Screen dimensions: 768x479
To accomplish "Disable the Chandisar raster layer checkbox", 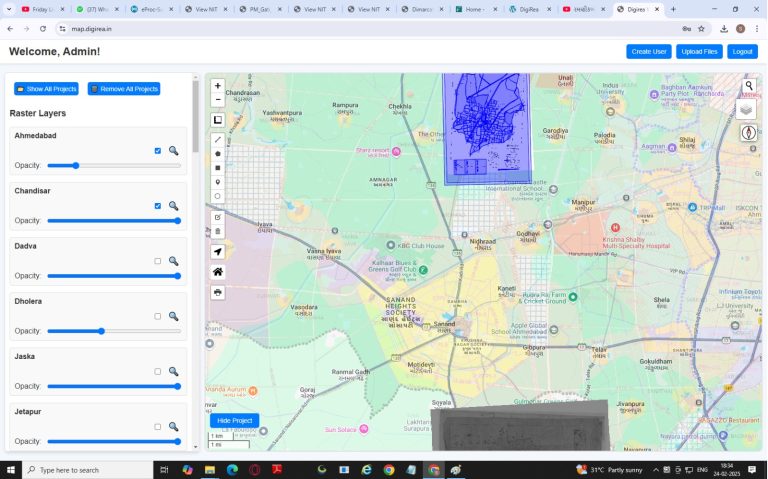I will point(157,206).
